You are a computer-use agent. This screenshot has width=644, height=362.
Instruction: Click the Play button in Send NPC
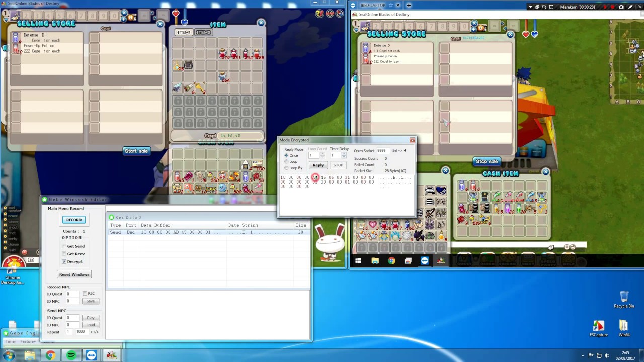[x=90, y=318]
